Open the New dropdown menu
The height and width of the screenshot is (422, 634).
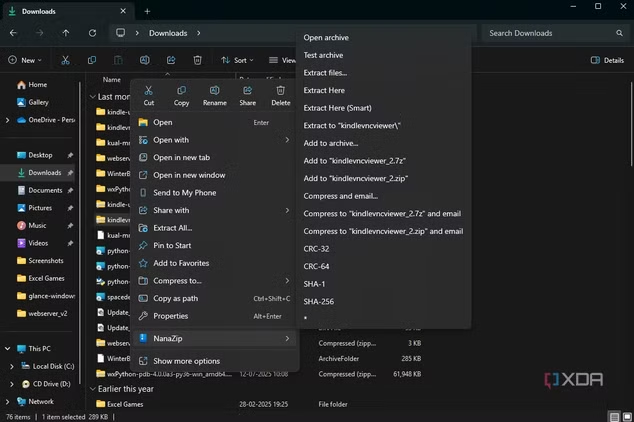coord(25,60)
